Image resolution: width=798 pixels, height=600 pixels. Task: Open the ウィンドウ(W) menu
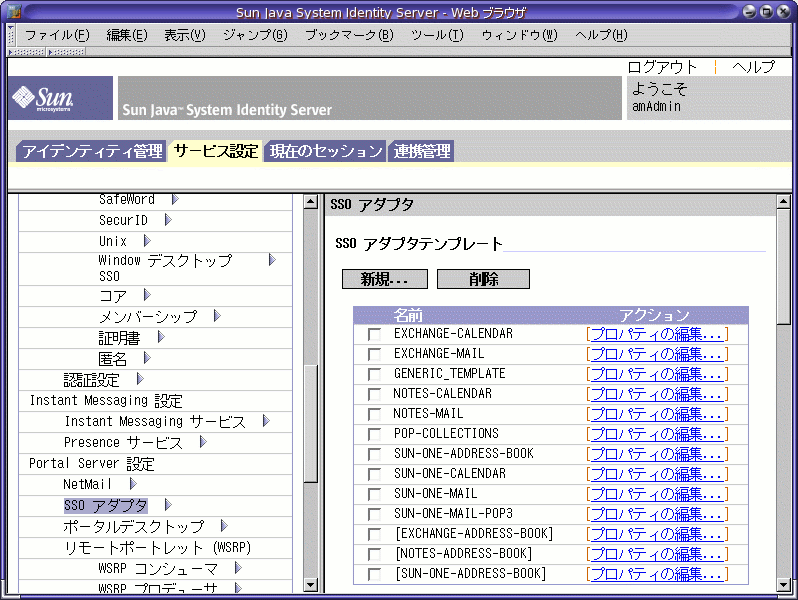[519, 35]
